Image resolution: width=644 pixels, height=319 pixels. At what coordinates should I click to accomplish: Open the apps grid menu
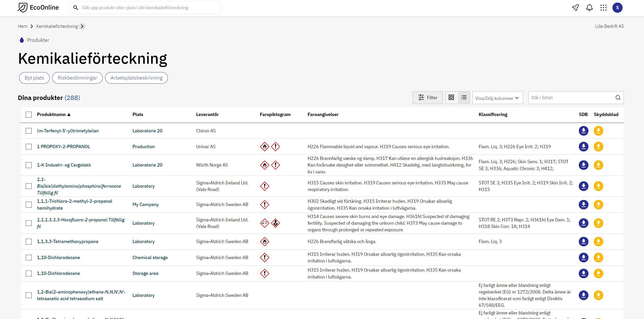click(603, 8)
